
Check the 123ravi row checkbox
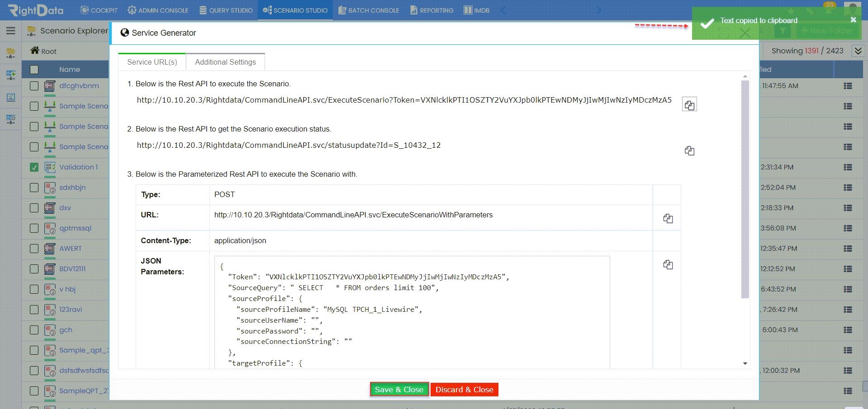coord(34,310)
